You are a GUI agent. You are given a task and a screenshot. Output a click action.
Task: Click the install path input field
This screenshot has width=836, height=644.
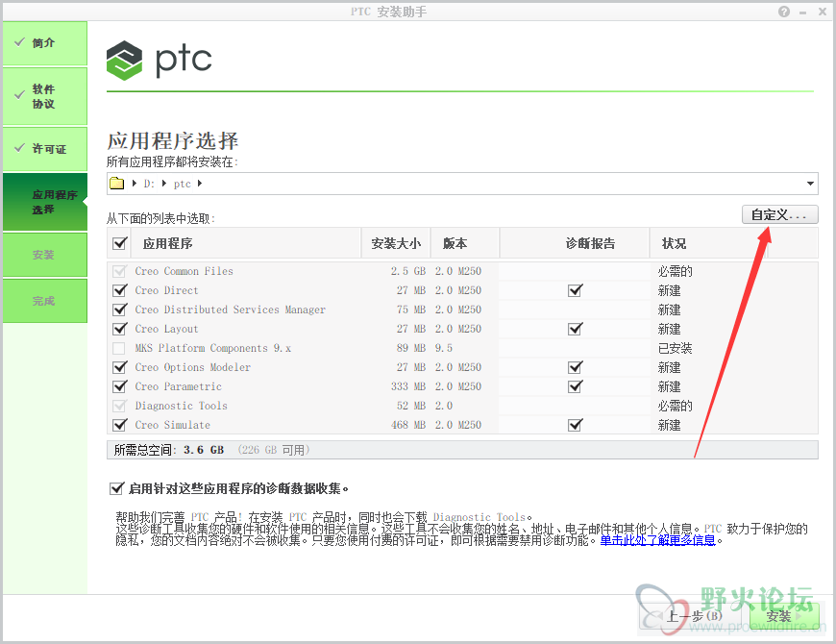click(462, 184)
